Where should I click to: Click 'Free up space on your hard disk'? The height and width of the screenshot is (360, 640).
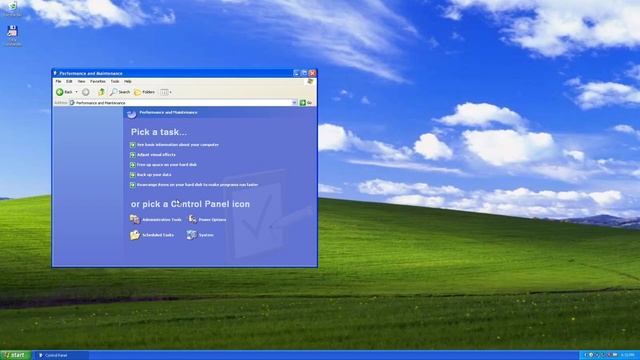pos(167,164)
